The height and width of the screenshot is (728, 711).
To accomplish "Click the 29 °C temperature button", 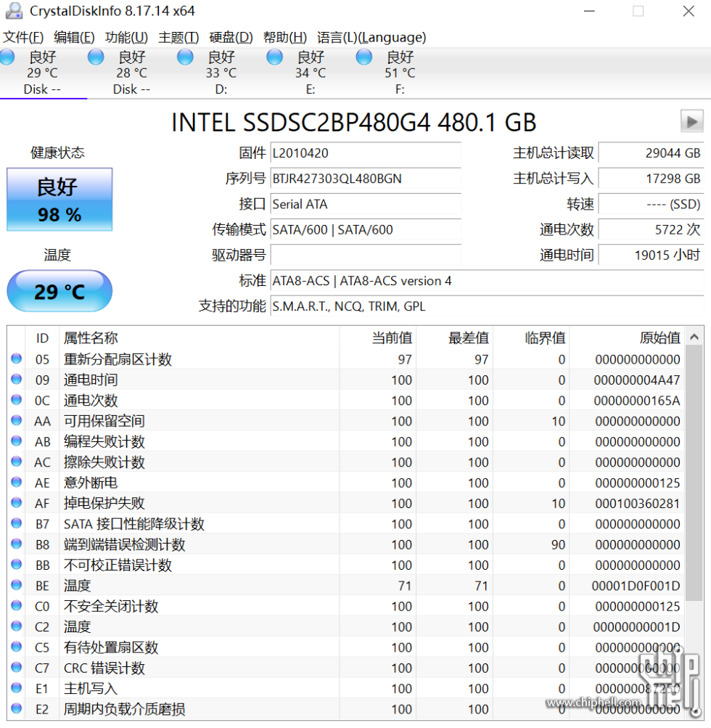I will click(59, 291).
